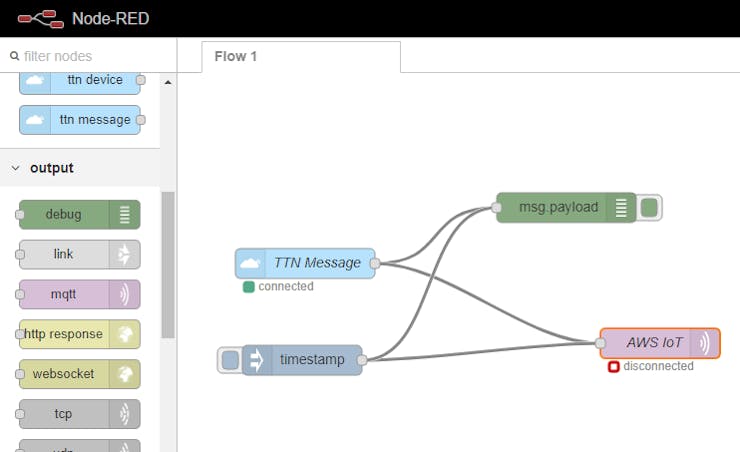Click the timestamp node arrow icon
This screenshot has height=452, width=740.
point(257,360)
